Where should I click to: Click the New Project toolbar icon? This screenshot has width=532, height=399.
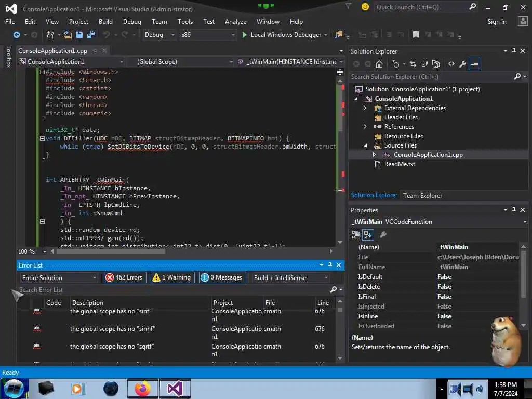point(50,35)
